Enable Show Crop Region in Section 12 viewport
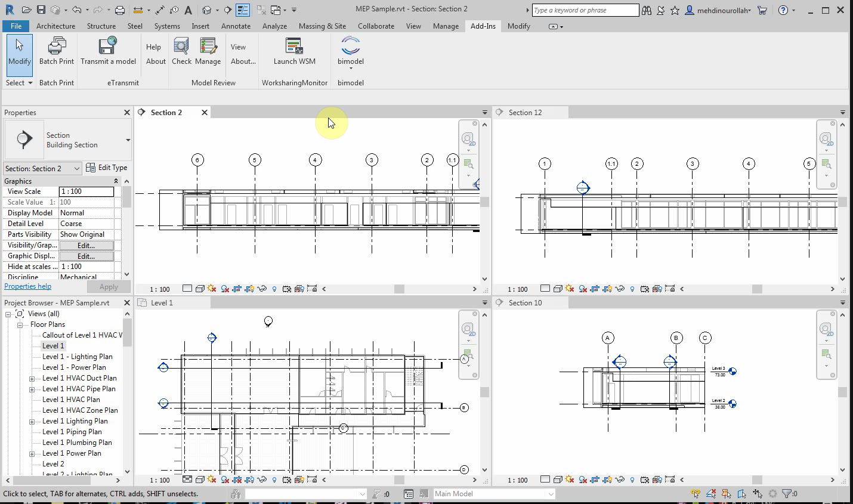This screenshot has height=504, width=853. (x=607, y=289)
